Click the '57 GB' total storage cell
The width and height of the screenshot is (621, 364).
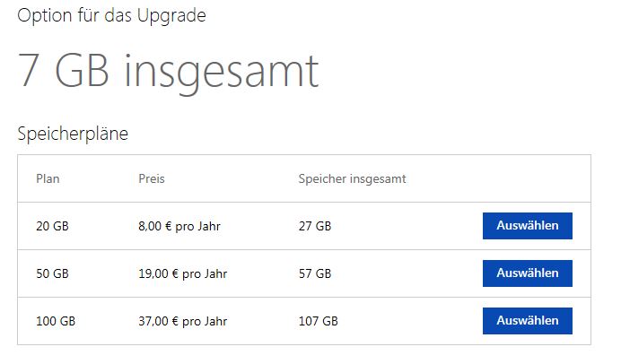coord(314,273)
